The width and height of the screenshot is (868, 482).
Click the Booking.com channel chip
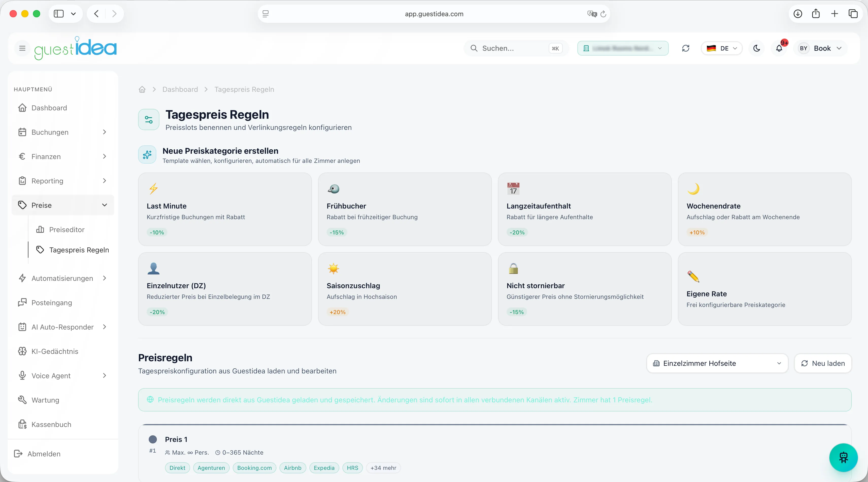tap(254, 468)
